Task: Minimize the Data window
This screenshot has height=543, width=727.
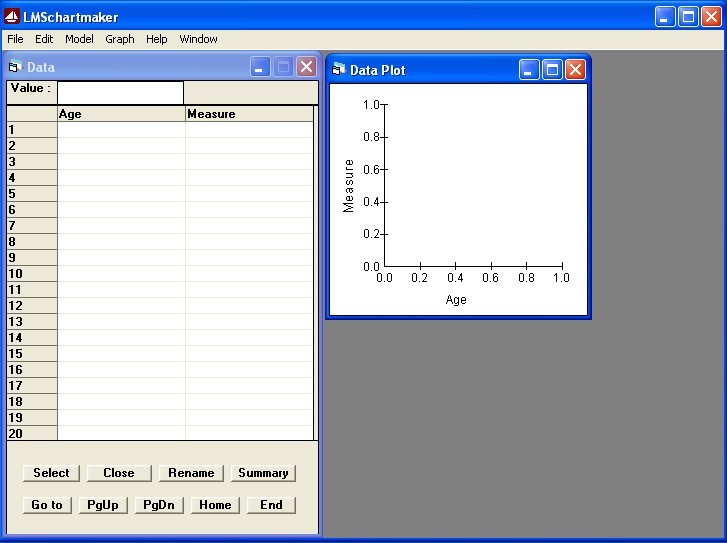Action: pos(260,67)
